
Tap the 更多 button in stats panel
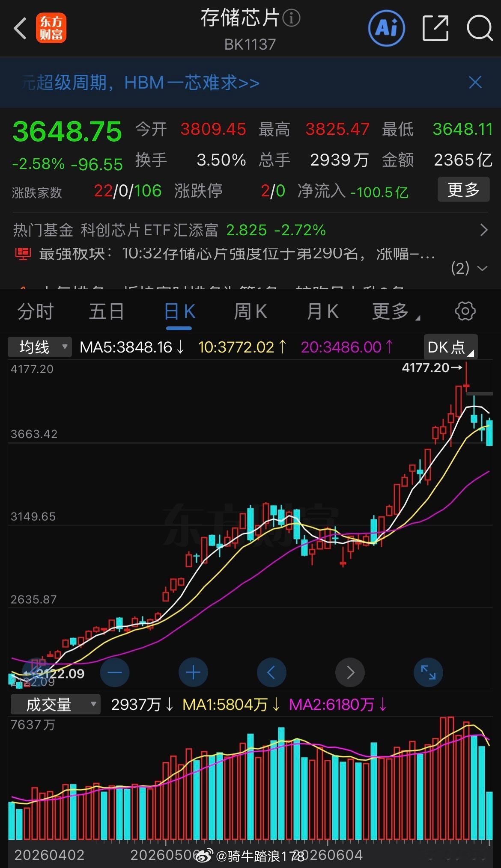pos(463,190)
